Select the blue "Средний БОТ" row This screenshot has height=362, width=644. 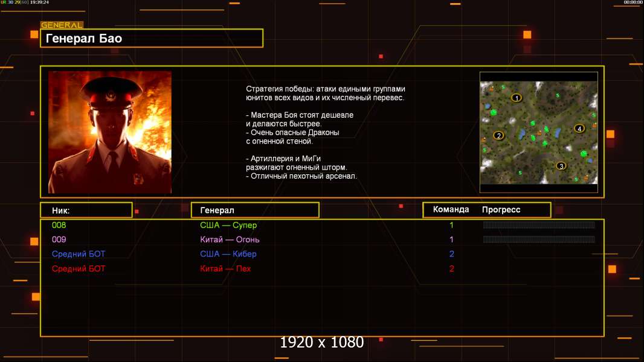tap(79, 254)
